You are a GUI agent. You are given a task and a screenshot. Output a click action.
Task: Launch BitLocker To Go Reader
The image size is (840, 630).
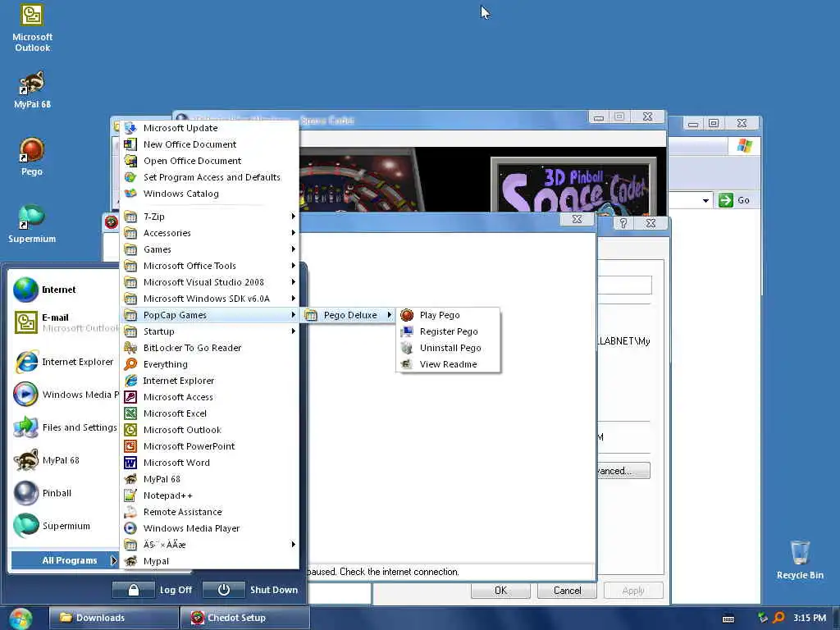[x=209, y=348]
